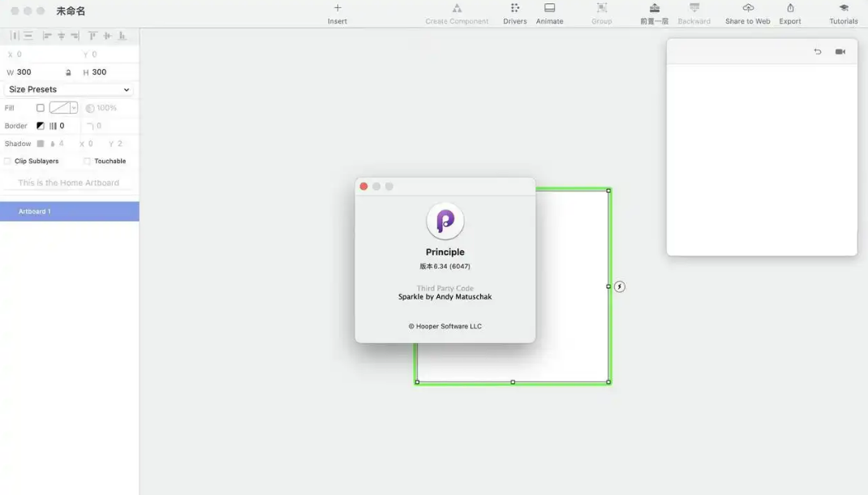This screenshot has width=868, height=495.
Task: Select Artboard 1 in layer list
Action: pos(69,212)
